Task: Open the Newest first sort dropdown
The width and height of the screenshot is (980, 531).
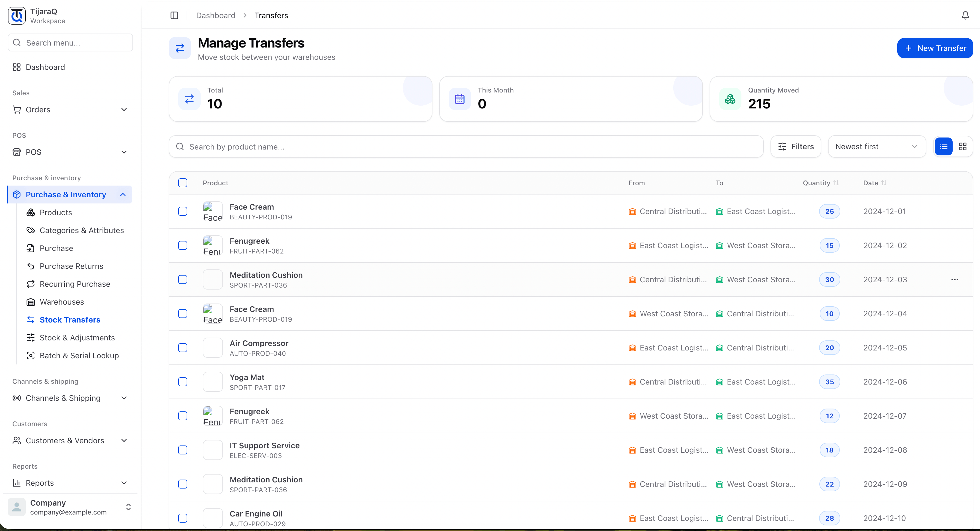Action: [x=877, y=146]
